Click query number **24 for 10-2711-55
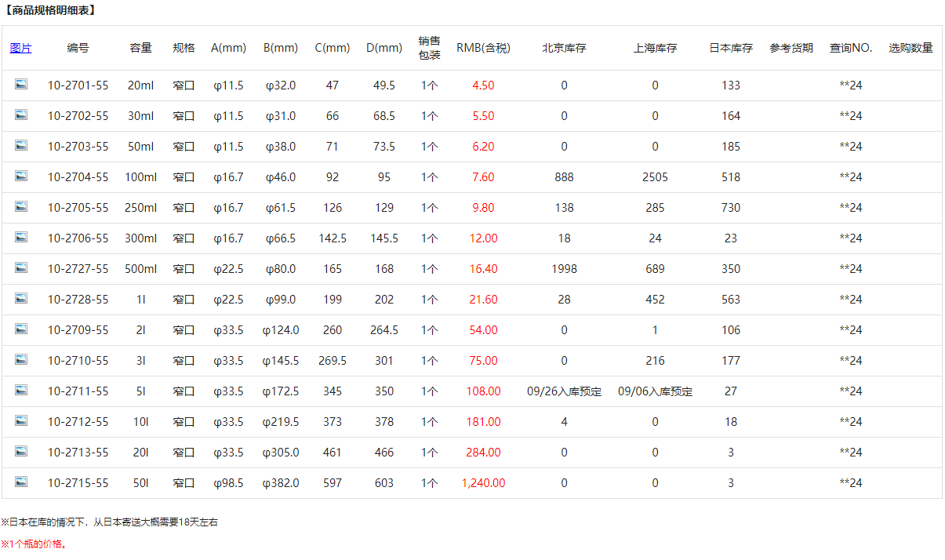Screen dimensions: 945x560 coord(850,391)
